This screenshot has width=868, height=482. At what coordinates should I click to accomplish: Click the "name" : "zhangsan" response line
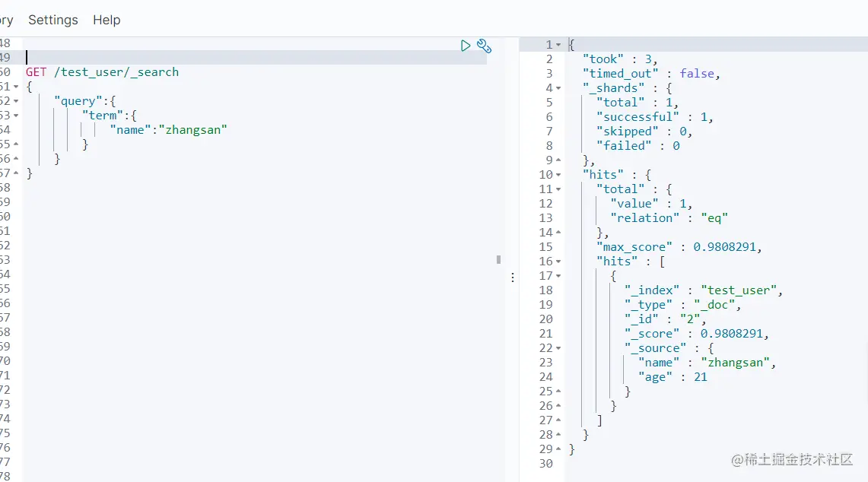[x=707, y=363]
